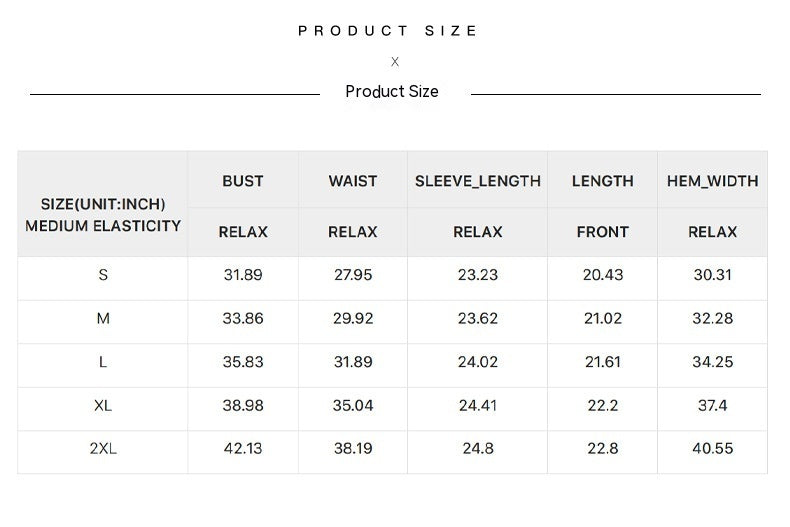
Task: Click the 2XL bust value 42.13
Action: click(x=243, y=449)
